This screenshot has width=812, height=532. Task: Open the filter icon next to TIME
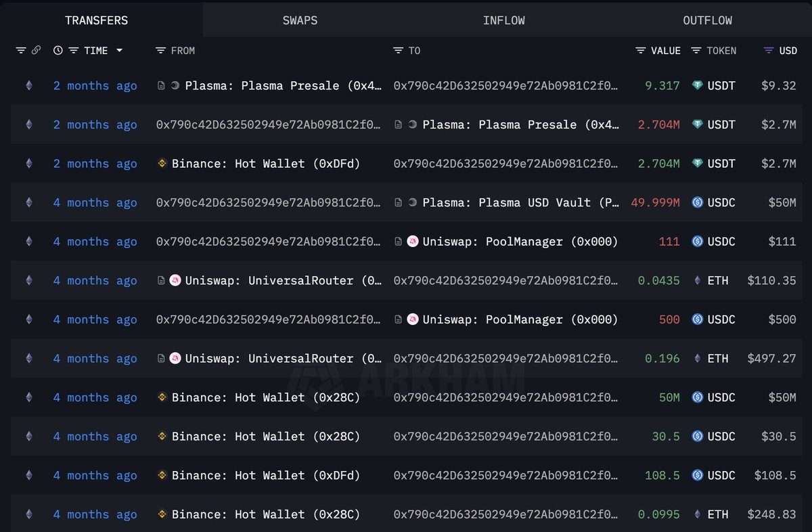(x=73, y=51)
